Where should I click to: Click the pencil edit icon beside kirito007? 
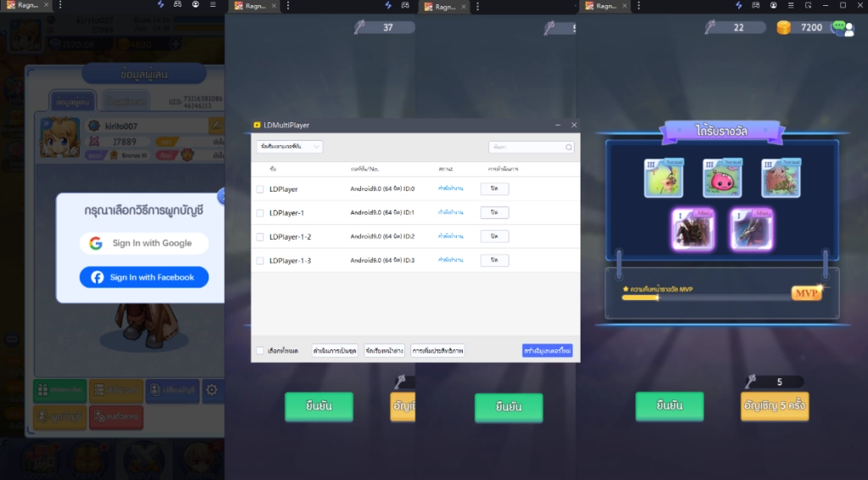point(215,126)
